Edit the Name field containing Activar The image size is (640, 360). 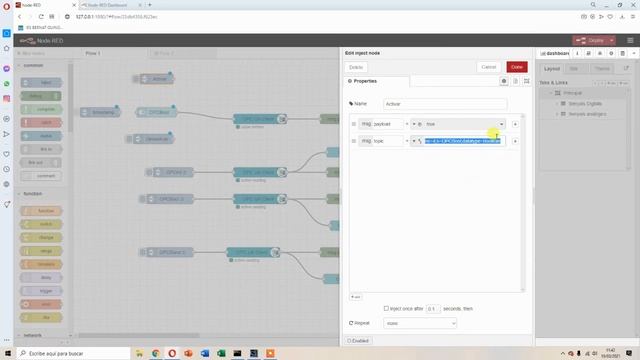(445, 104)
